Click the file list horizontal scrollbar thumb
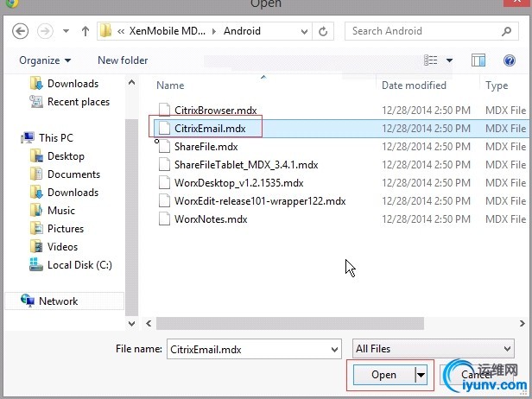Screen dimensions: 532x399 [x=290, y=323]
